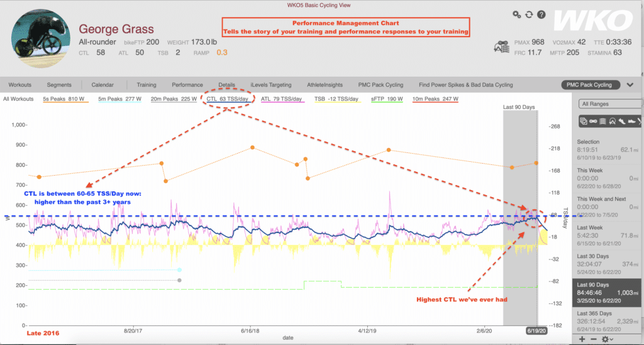Switch to the Calendar tab
Viewport: 644px width, 345px height.
[x=103, y=85]
